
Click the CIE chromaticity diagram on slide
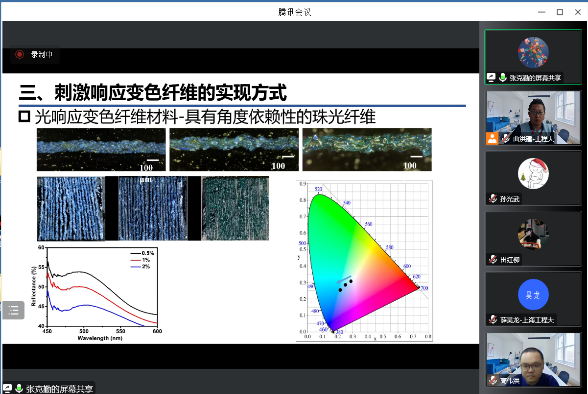click(364, 261)
